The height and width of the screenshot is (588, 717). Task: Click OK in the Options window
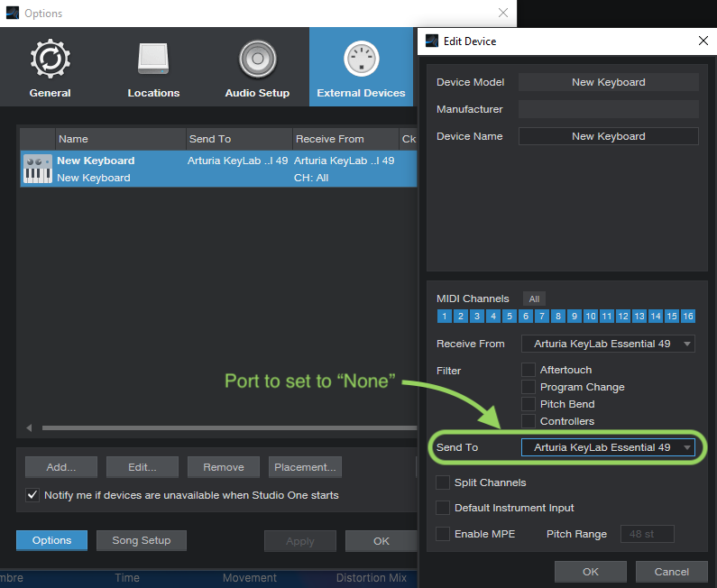[381, 541]
